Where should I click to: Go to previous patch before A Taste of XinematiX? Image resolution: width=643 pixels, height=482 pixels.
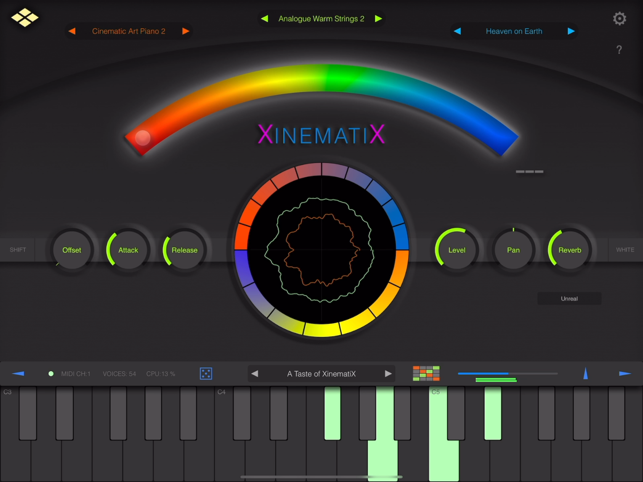pos(255,374)
